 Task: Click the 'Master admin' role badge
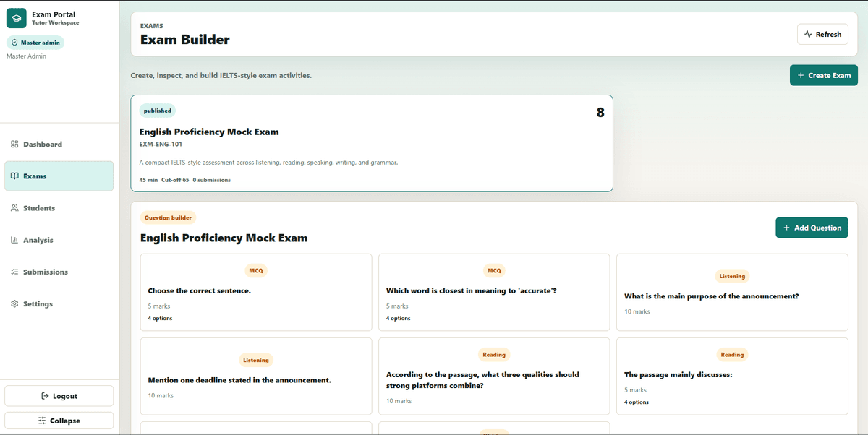[x=35, y=43]
